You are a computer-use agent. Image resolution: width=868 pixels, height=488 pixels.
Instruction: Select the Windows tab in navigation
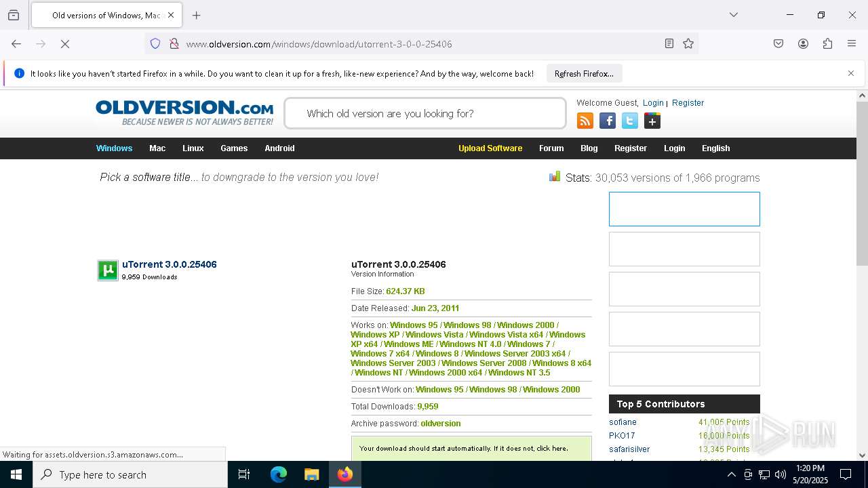click(x=114, y=148)
